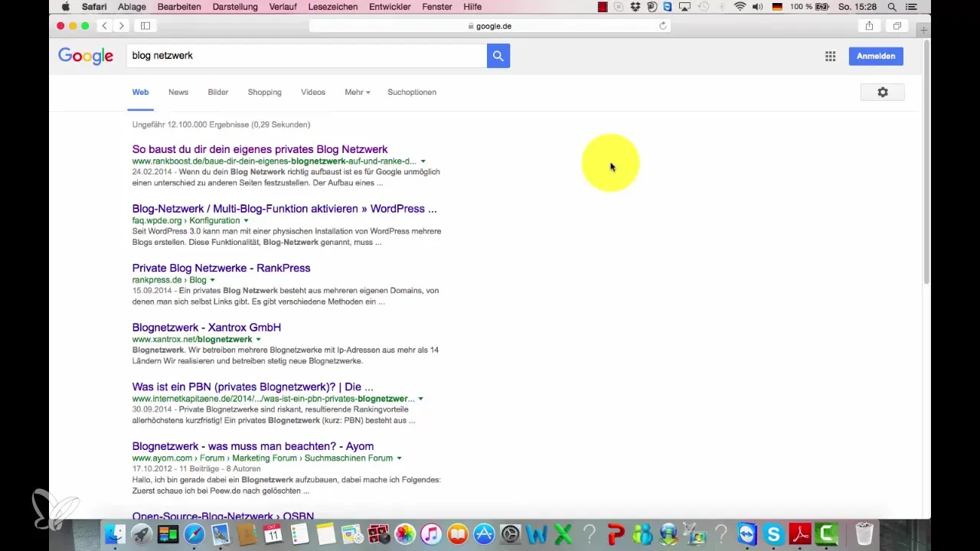Expand the Mehr dropdown
This screenshot has height=551, width=980.
pyautogui.click(x=358, y=92)
